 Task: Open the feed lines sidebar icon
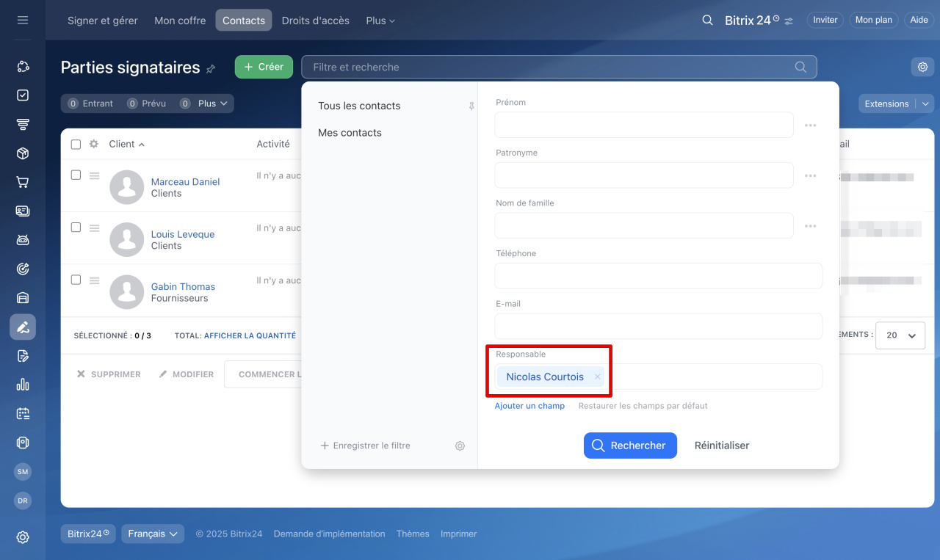pyautogui.click(x=23, y=125)
